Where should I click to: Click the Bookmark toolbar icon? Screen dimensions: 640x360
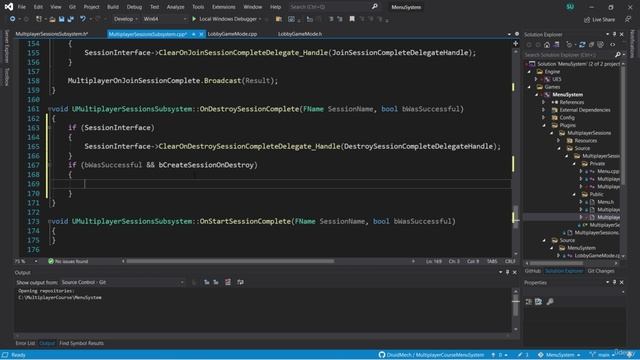[x=352, y=19]
